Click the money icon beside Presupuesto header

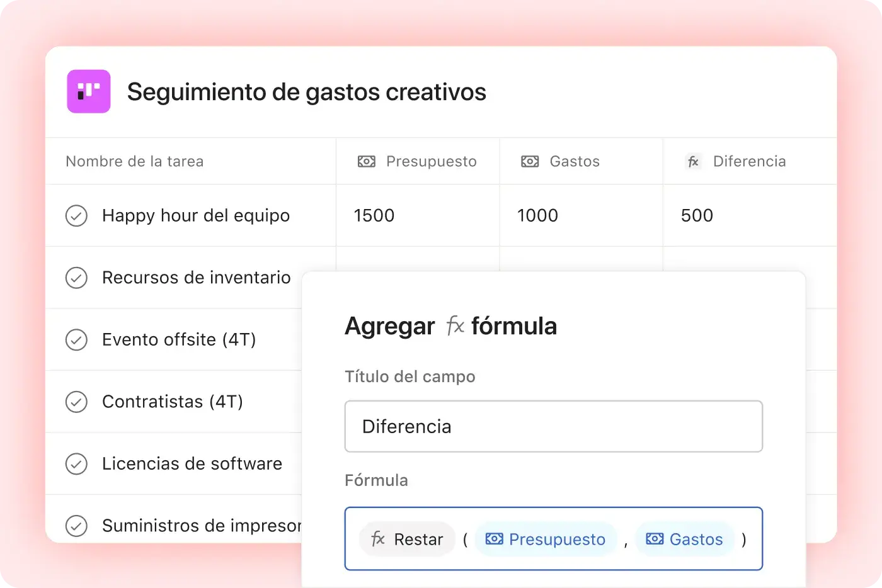(x=367, y=161)
